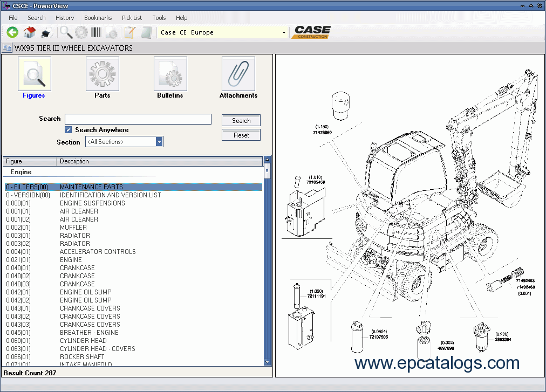The width and height of the screenshot is (546, 392).
Task: Click the greyed document-gear toolbar icon
Action: point(112,32)
